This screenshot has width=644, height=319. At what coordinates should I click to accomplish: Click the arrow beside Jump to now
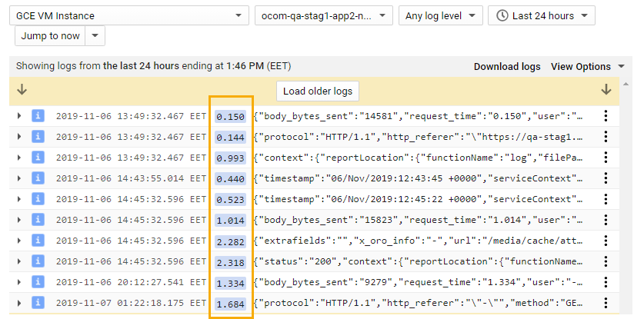pos(95,36)
